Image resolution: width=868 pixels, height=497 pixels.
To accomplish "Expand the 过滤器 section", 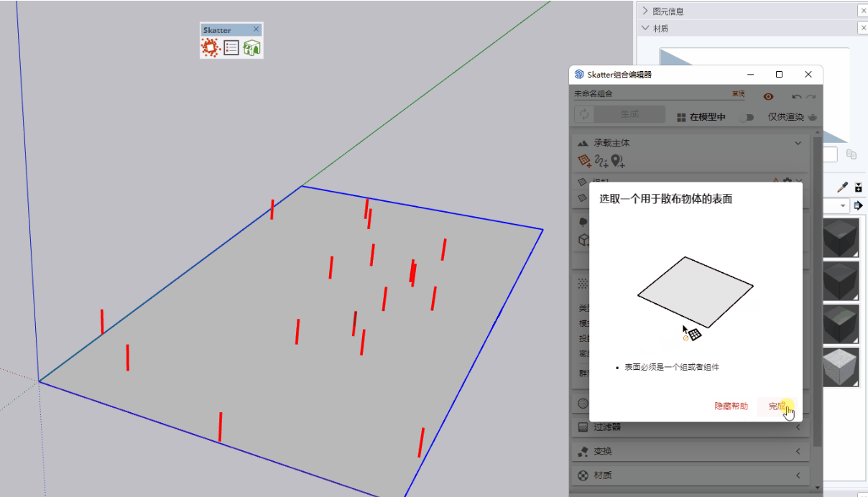I will [798, 427].
